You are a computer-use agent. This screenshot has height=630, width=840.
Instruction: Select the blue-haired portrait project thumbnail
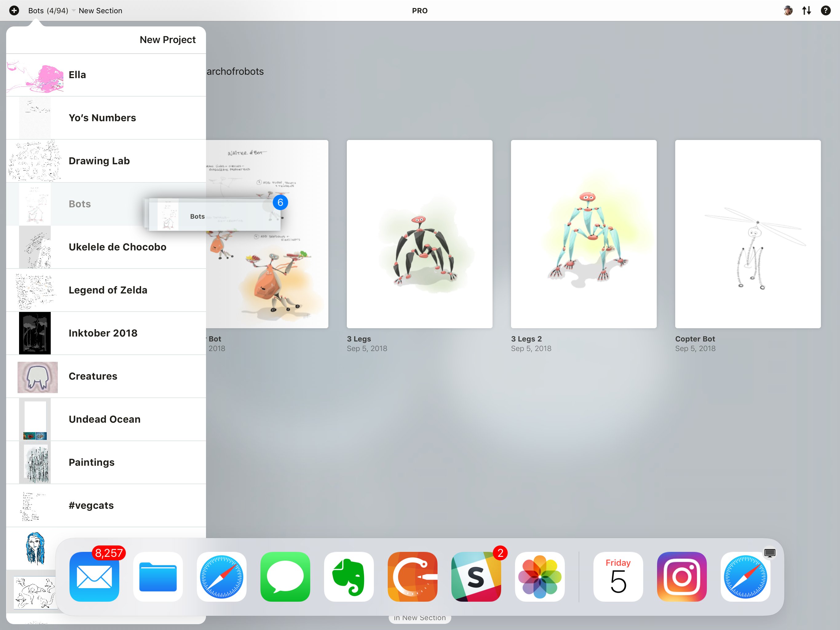[x=35, y=548]
